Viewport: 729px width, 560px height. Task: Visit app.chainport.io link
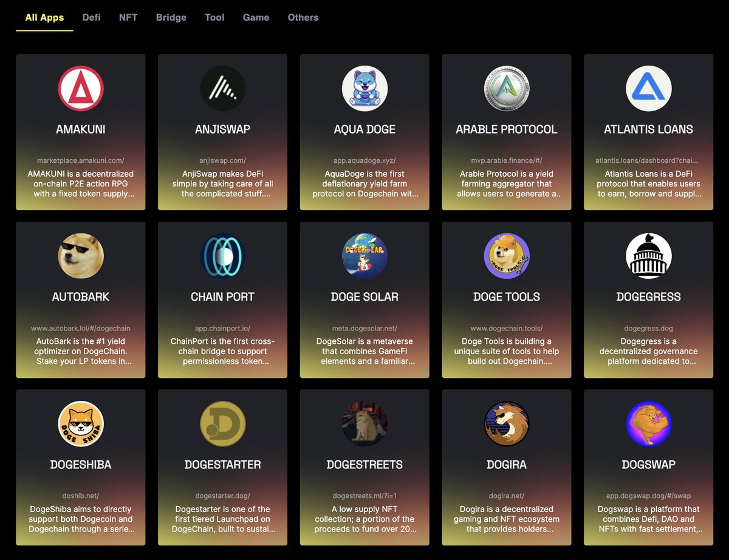coord(223,329)
